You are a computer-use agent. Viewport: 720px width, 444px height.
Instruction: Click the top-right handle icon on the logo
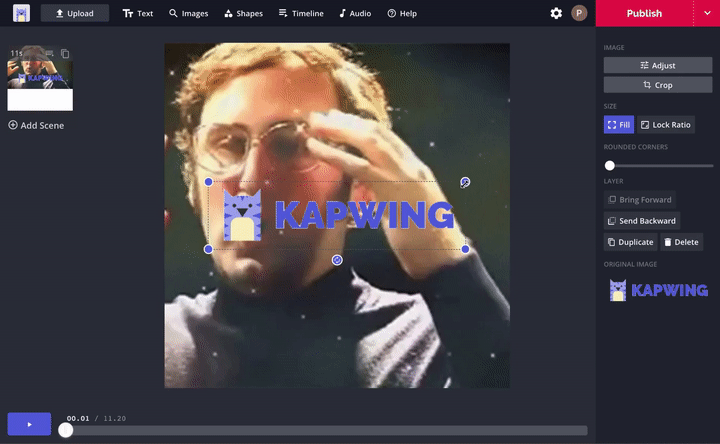(x=465, y=182)
